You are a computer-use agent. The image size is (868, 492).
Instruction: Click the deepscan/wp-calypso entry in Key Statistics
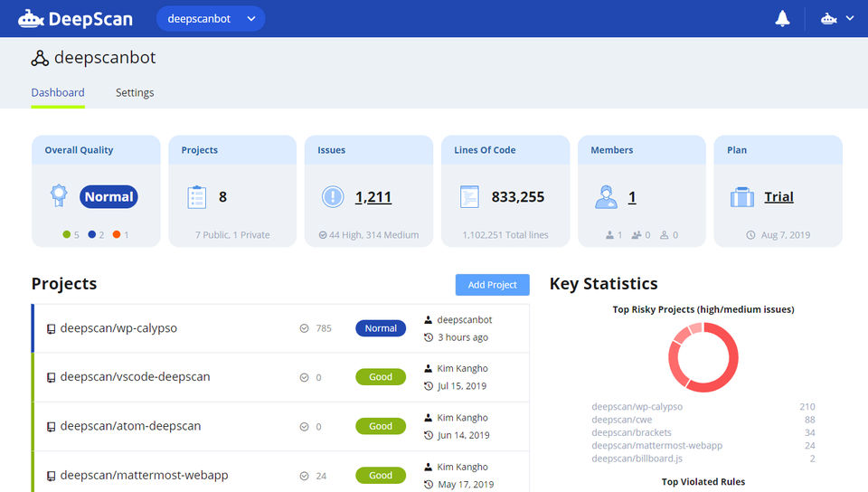click(x=637, y=406)
